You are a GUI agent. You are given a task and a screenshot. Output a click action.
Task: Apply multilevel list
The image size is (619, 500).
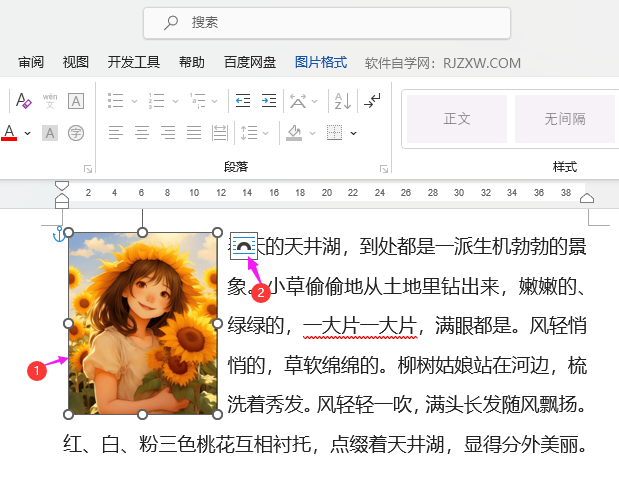click(197, 101)
